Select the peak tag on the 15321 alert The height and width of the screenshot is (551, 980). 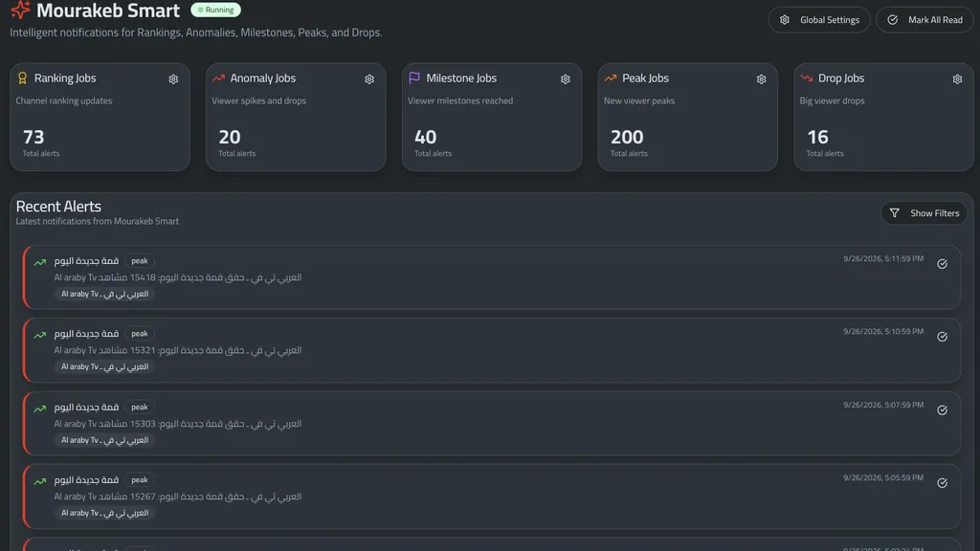(140, 334)
